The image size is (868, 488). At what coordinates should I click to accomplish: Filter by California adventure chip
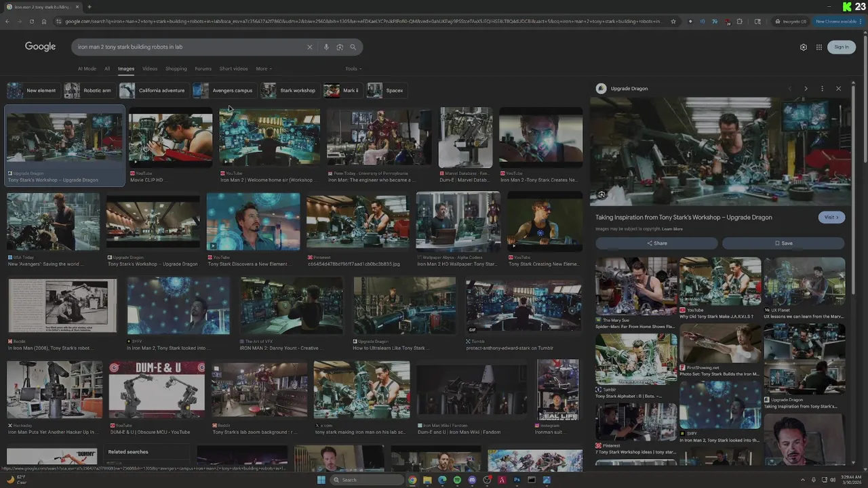pos(153,90)
